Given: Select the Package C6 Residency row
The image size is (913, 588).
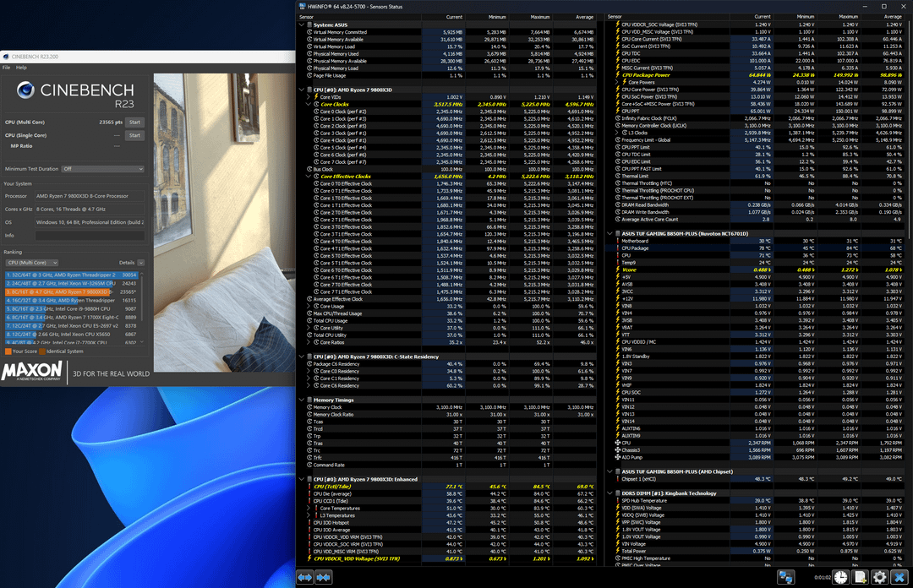Looking at the screenshot, I should point(447,364).
